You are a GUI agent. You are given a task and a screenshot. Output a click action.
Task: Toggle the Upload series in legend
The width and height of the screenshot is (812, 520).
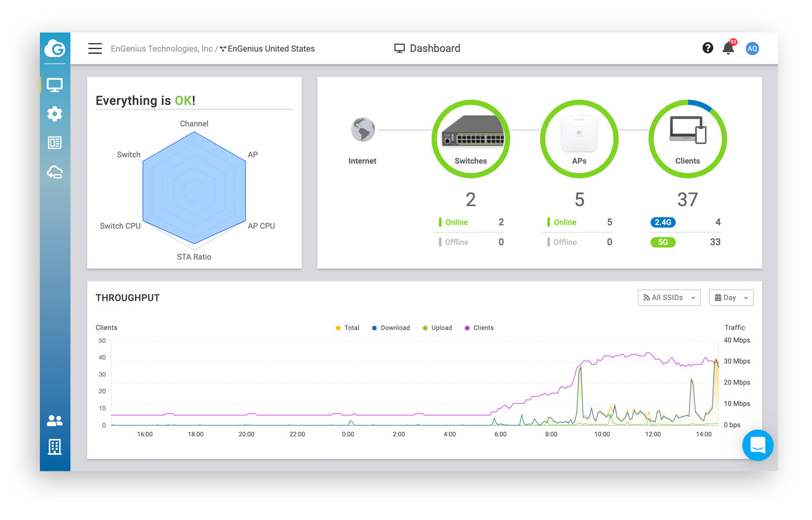438,328
